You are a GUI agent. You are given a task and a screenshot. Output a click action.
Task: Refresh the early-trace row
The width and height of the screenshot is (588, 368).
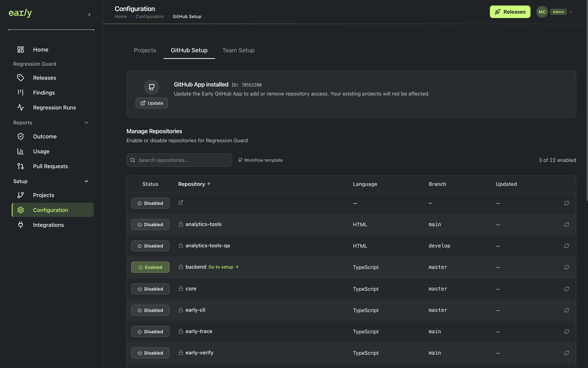pyautogui.click(x=567, y=332)
